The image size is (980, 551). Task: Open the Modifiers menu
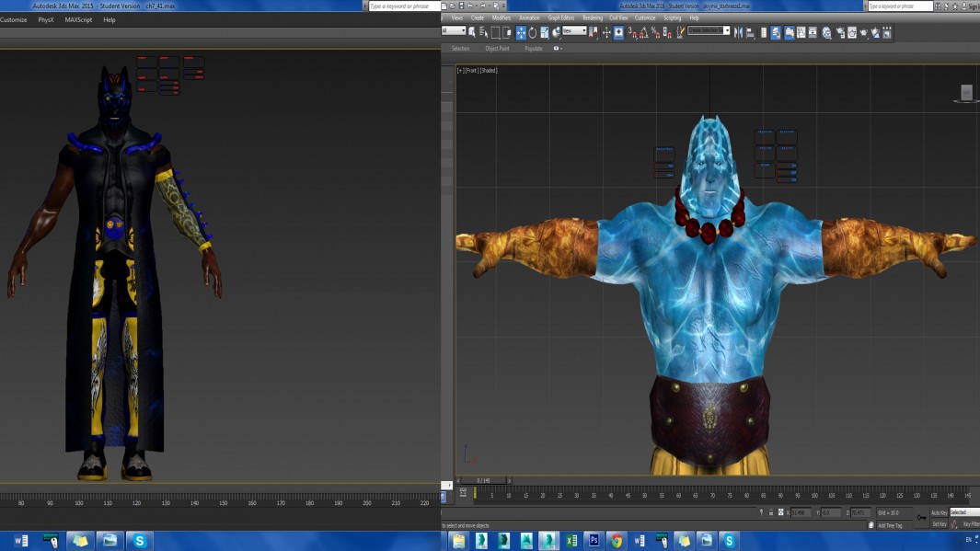[502, 18]
